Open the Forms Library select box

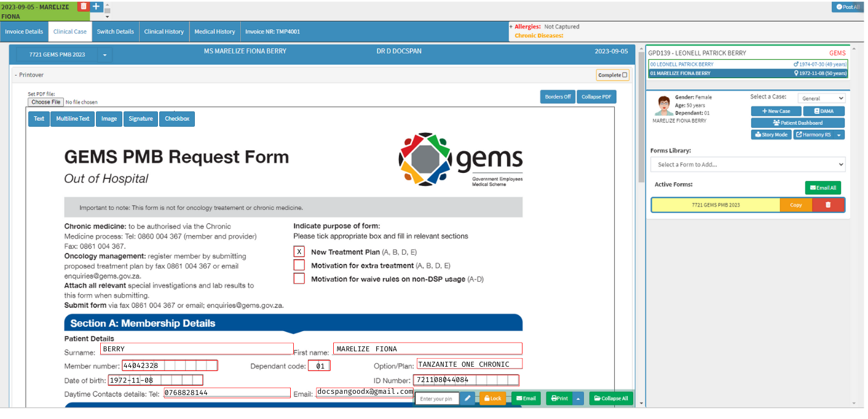point(748,164)
